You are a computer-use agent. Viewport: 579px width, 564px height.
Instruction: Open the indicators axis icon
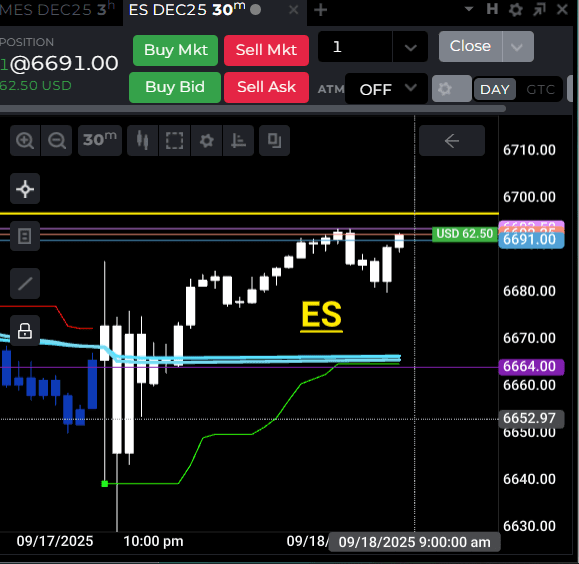pyautogui.click(x=238, y=140)
